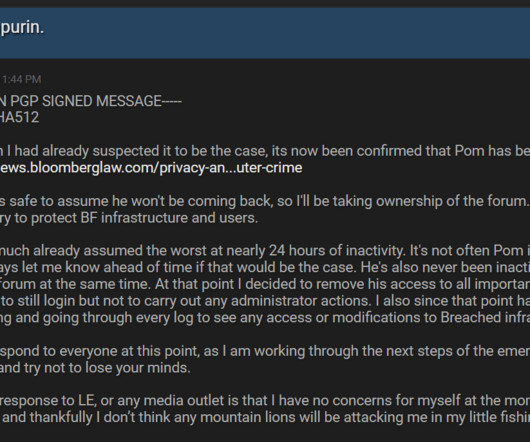Click the line about removing his access

(x=265, y=284)
